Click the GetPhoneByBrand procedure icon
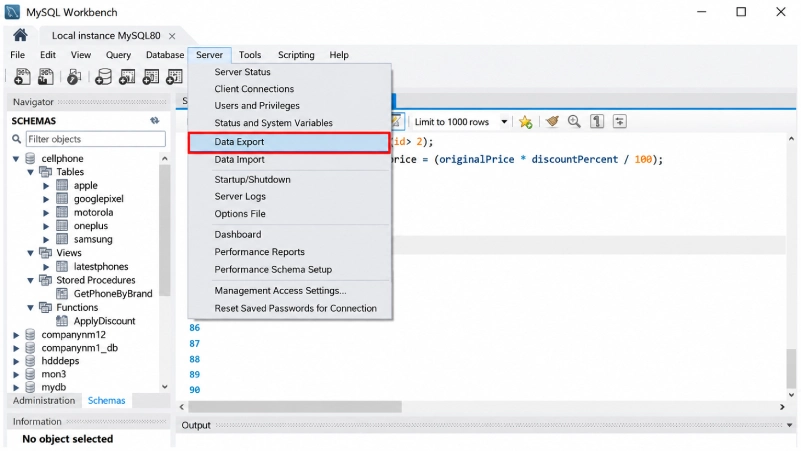Screen dimensions: 801x451 [x=62, y=294]
